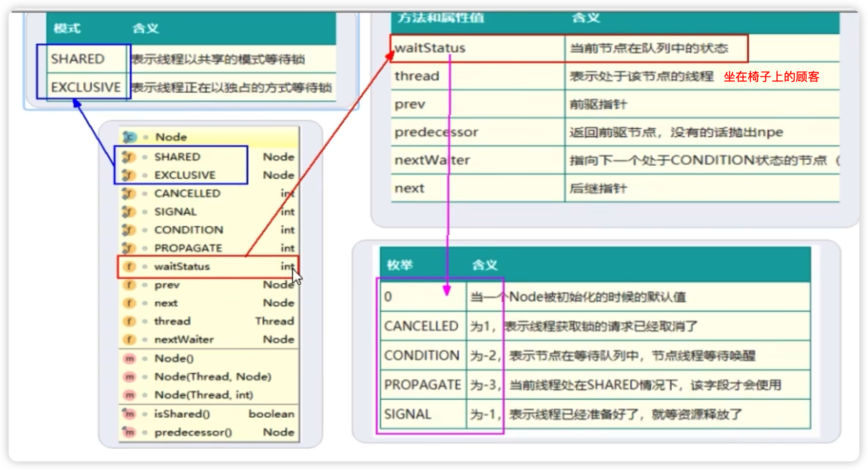Click the field icon beside CANCELLED

129,193
